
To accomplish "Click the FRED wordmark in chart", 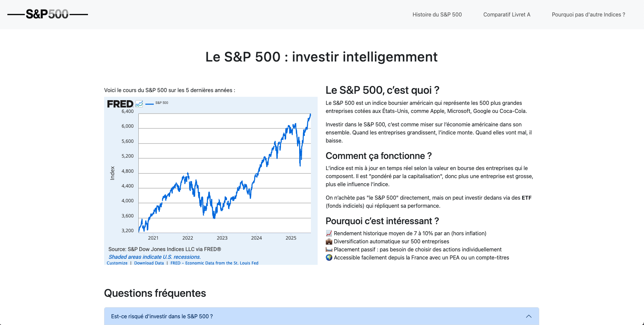I will pos(120,104).
